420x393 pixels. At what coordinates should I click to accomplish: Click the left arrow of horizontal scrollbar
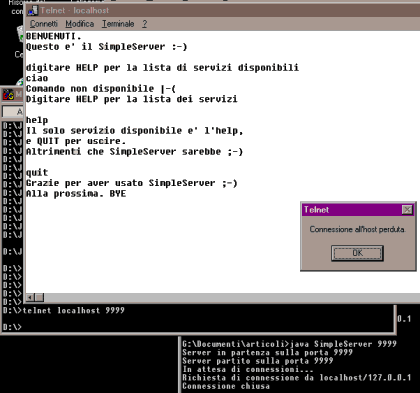pos(30,297)
